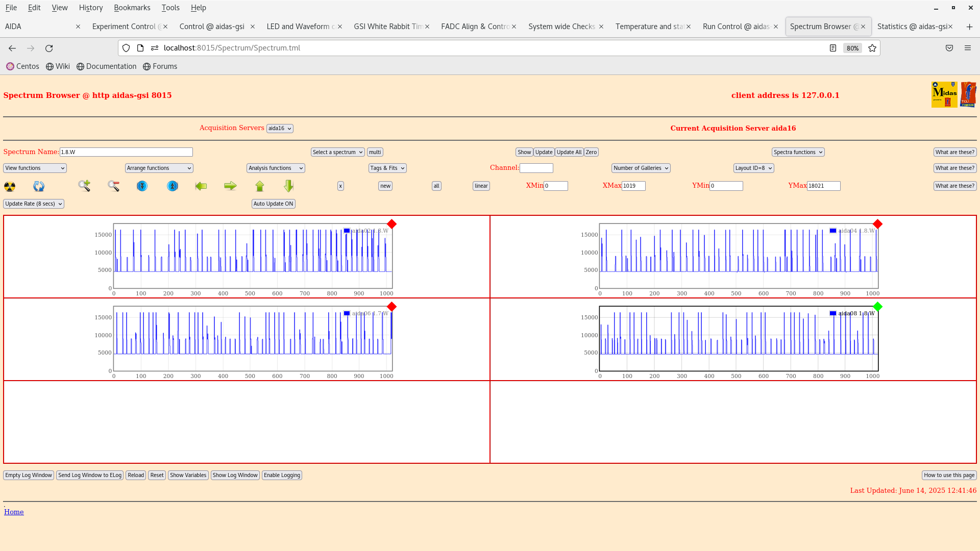The width and height of the screenshot is (980, 551).
Task: Click the green left arrow icon
Action: [201, 186]
